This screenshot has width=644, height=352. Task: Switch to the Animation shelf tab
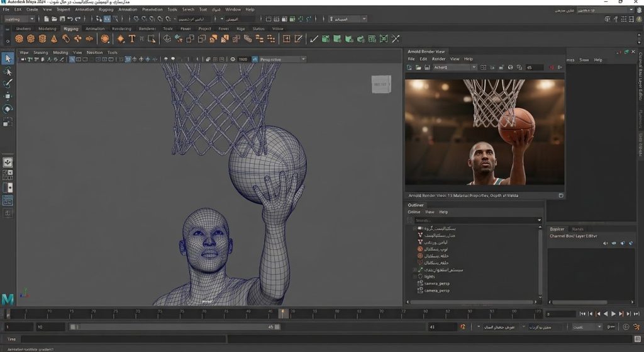(95, 29)
